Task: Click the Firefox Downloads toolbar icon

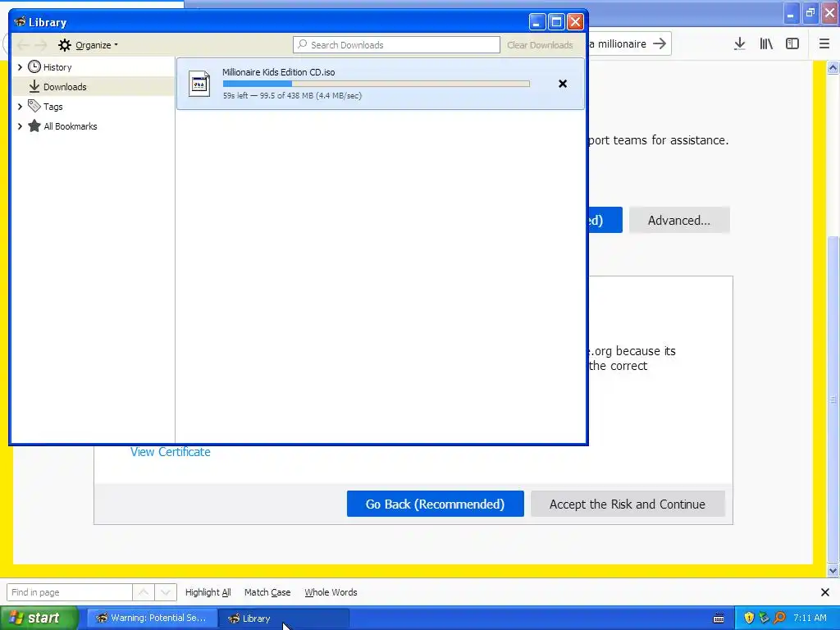Action: (740, 44)
